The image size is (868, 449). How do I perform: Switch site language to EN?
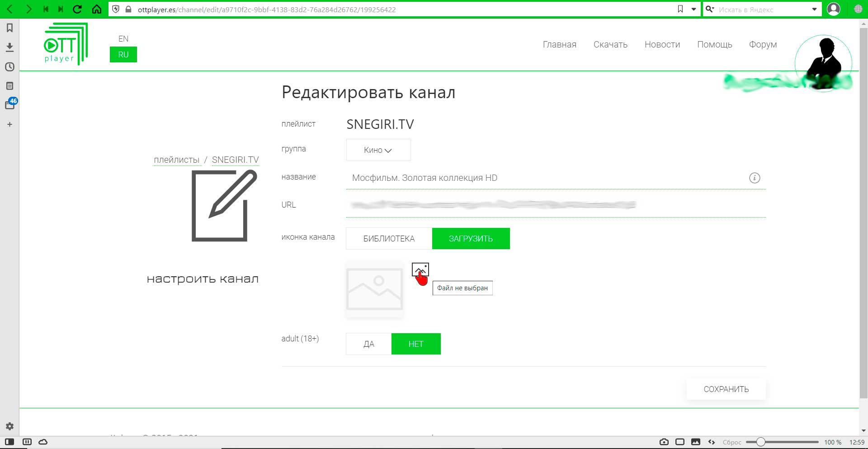point(123,39)
